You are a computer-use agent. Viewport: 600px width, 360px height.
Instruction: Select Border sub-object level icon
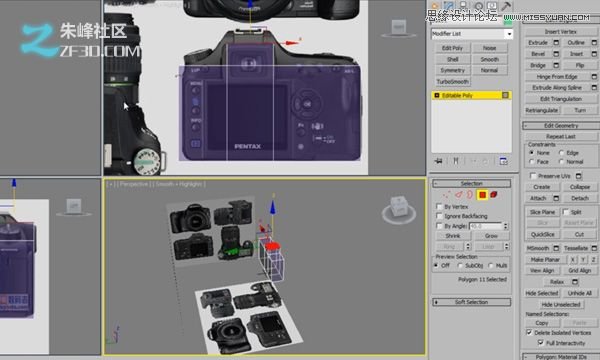click(470, 195)
